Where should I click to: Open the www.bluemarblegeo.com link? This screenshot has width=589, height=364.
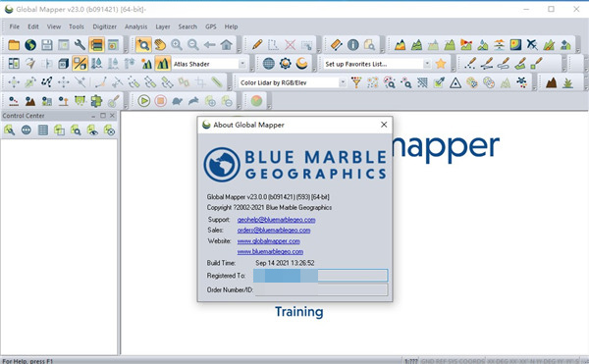[270, 251]
